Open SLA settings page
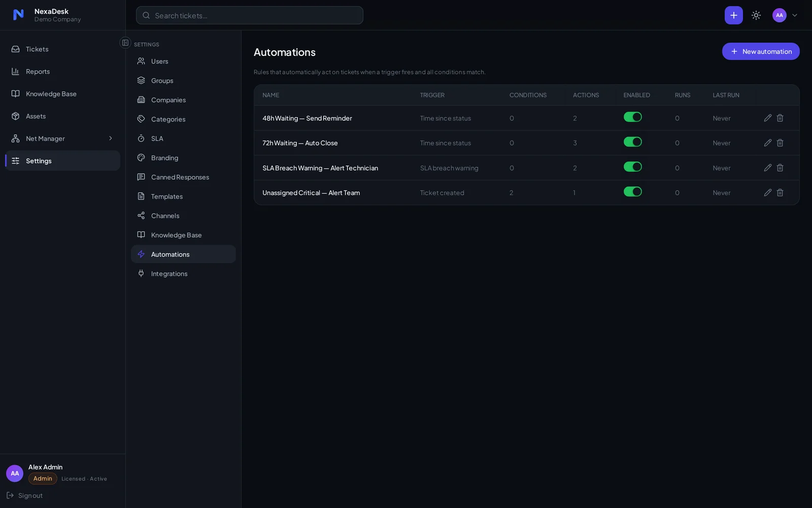 click(183, 139)
